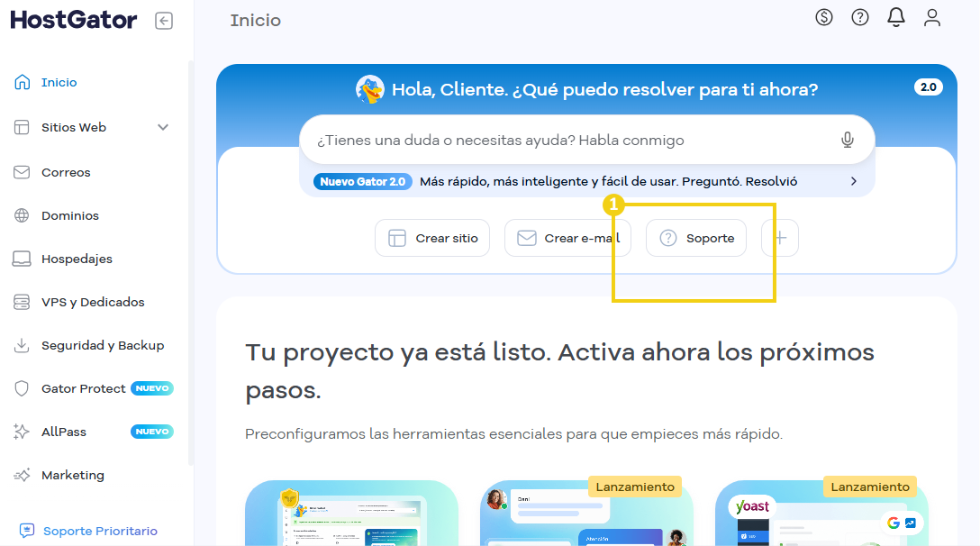Click the Marketing icon in sidebar
980x546 pixels.
pyautogui.click(x=22, y=476)
